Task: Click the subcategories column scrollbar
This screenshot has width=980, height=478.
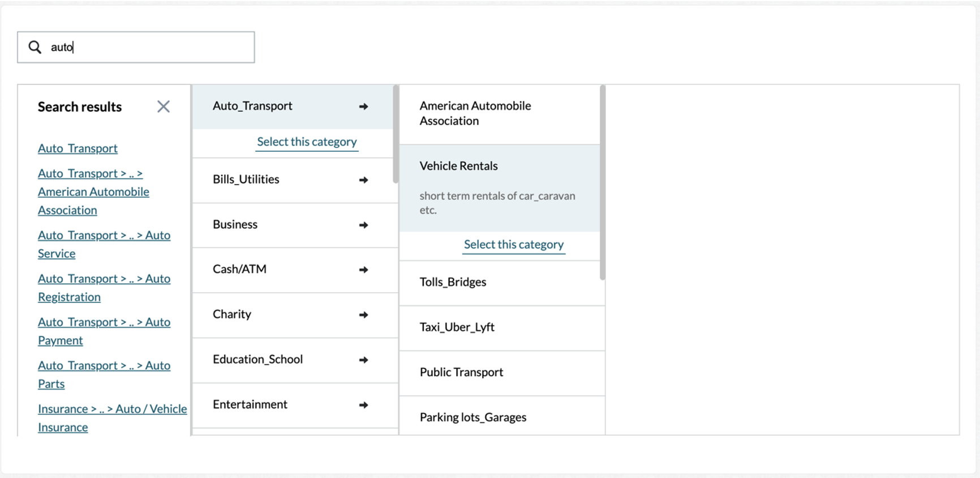Action: click(x=603, y=182)
